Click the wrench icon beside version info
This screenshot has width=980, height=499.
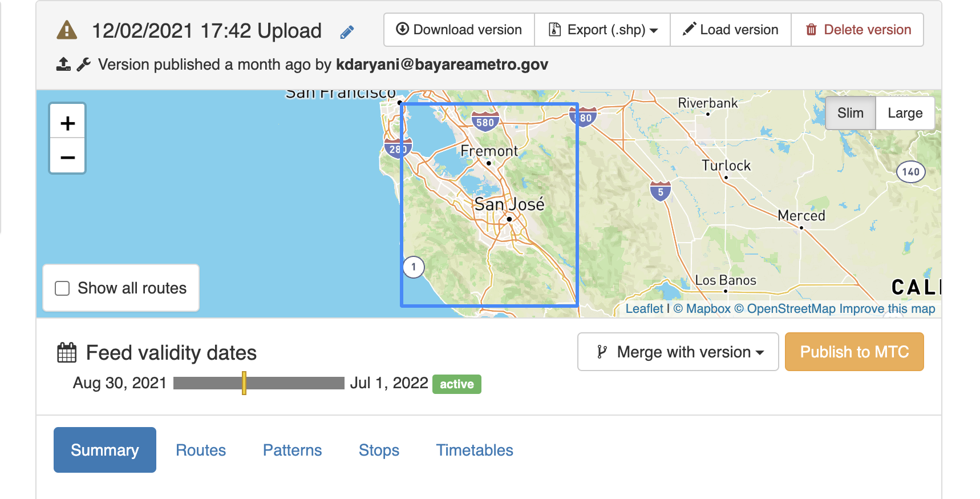pos(84,64)
